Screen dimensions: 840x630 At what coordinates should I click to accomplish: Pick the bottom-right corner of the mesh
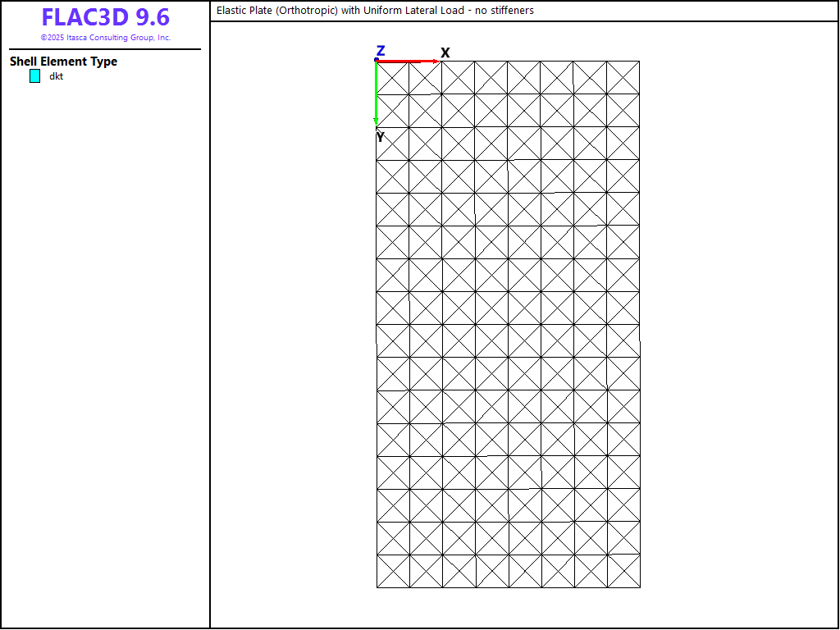click(x=639, y=587)
